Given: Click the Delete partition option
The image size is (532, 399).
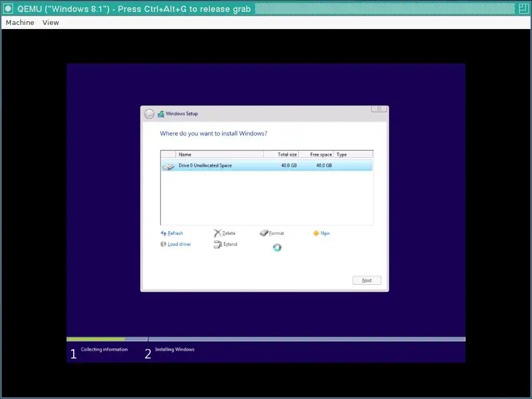Looking at the screenshot, I should coord(229,233).
